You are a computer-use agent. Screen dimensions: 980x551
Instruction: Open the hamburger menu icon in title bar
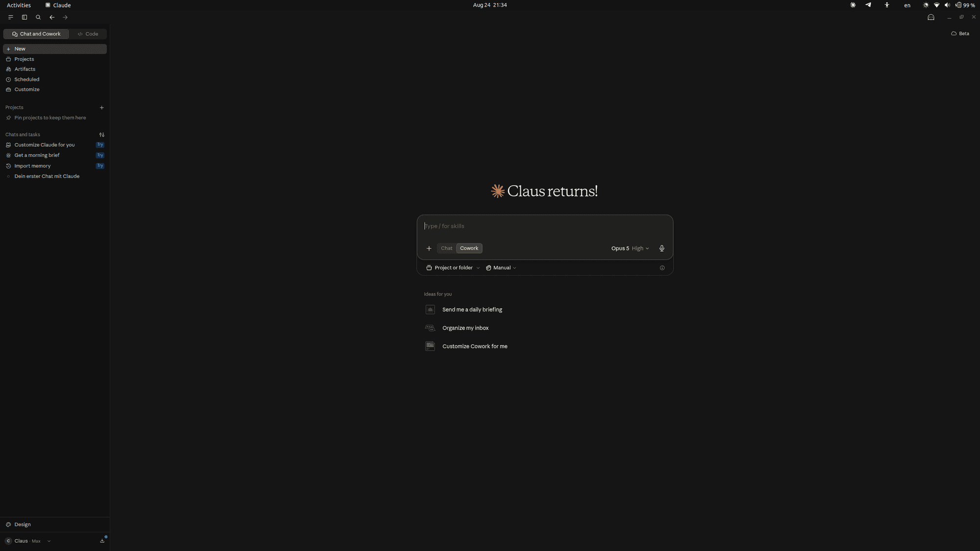click(10, 17)
